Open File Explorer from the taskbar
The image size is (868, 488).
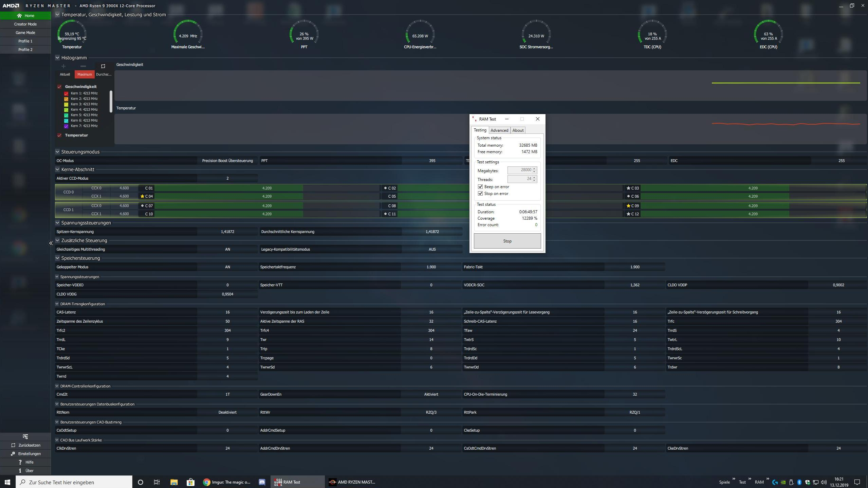pyautogui.click(x=174, y=482)
